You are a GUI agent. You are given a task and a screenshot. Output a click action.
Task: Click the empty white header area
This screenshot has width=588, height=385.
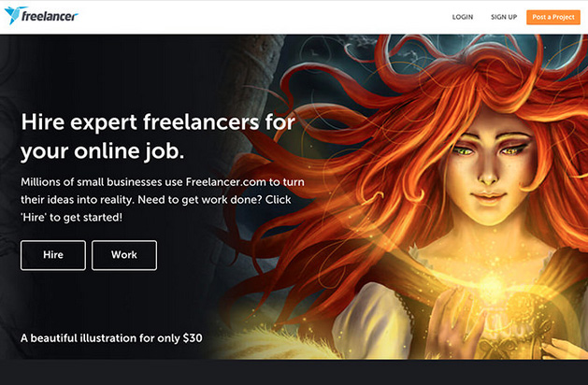262,17
